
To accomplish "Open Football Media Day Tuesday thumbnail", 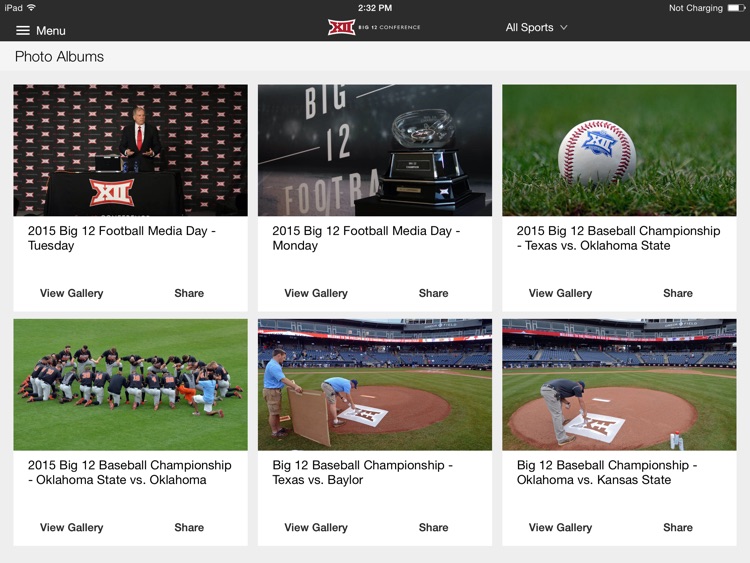I will tap(131, 150).
